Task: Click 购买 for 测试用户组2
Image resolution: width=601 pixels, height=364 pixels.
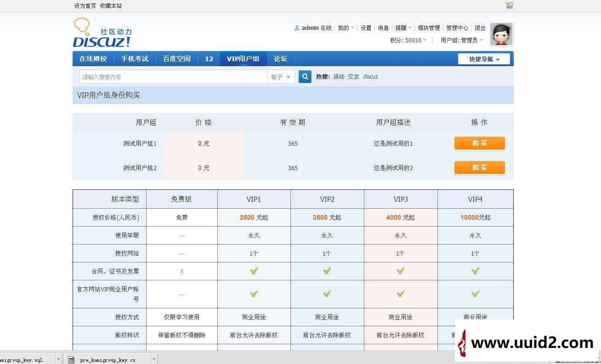Action: tap(479, 168)
